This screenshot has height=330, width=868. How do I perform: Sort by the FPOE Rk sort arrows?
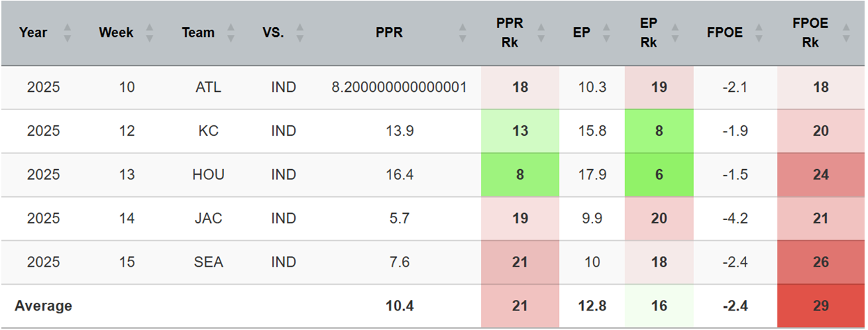pyautogui.click(x=846, y=33)
